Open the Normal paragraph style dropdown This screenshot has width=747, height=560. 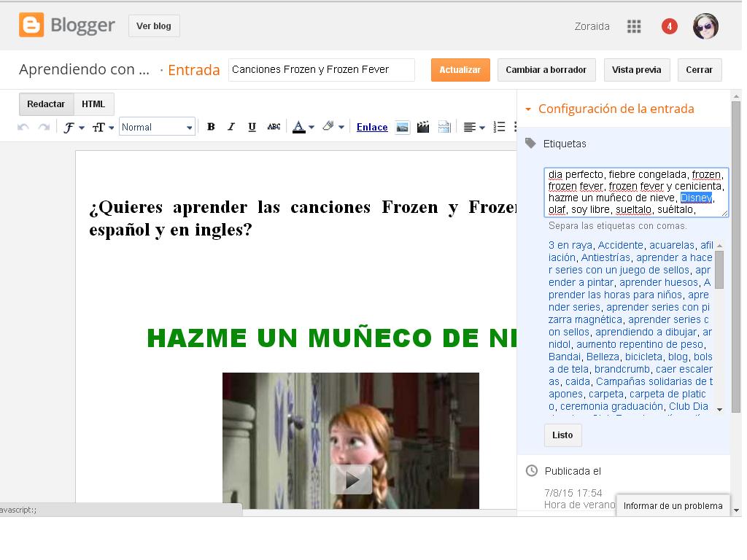[x=157, y=127]
